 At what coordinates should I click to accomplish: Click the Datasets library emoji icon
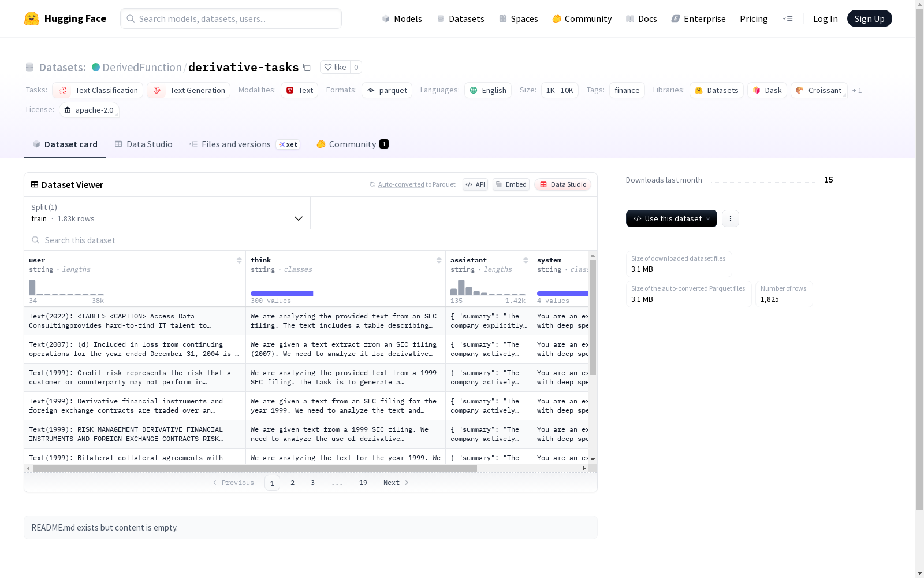(699, 90)
